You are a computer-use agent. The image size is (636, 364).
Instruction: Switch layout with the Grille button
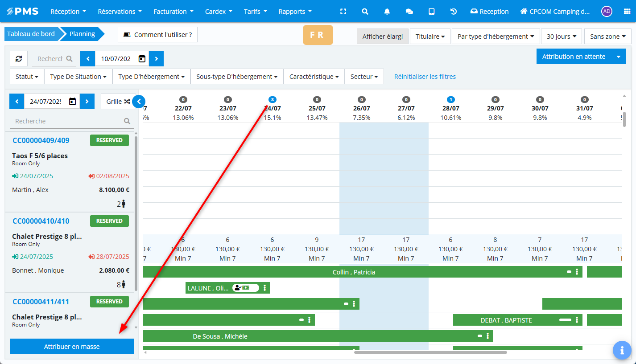coord(118,102)
